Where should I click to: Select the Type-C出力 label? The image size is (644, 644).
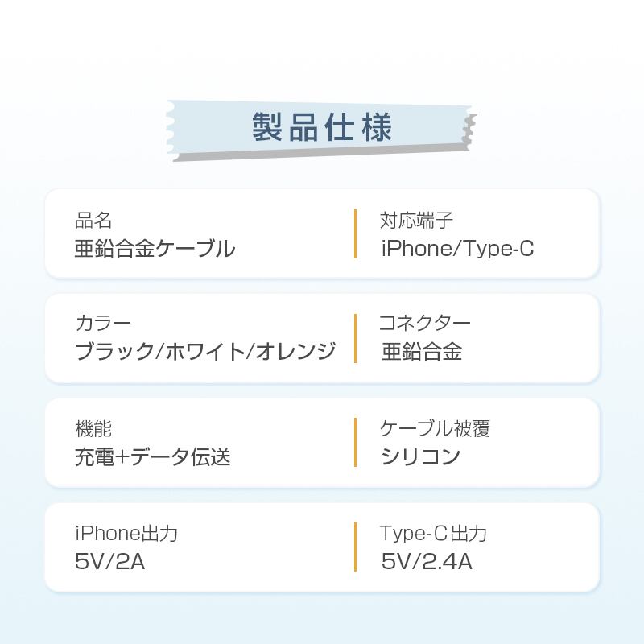pyautogui.click(x=433, y=534)
